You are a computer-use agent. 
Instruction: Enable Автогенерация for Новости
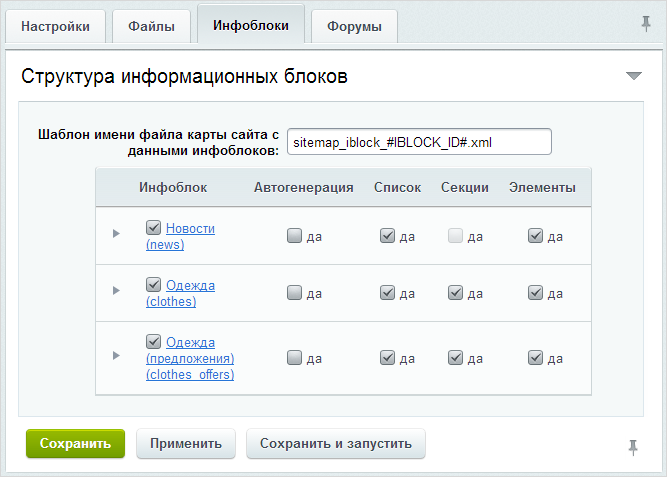295,237
